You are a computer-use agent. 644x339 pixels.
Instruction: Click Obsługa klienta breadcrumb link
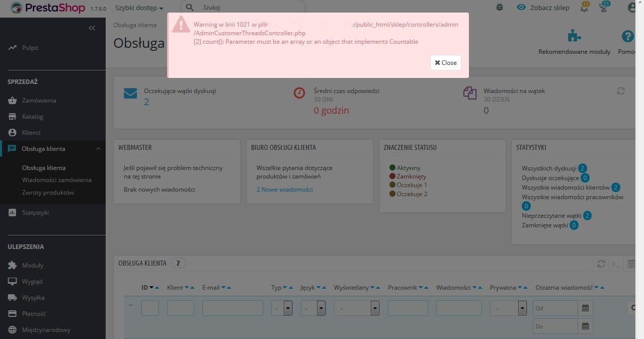135,25
